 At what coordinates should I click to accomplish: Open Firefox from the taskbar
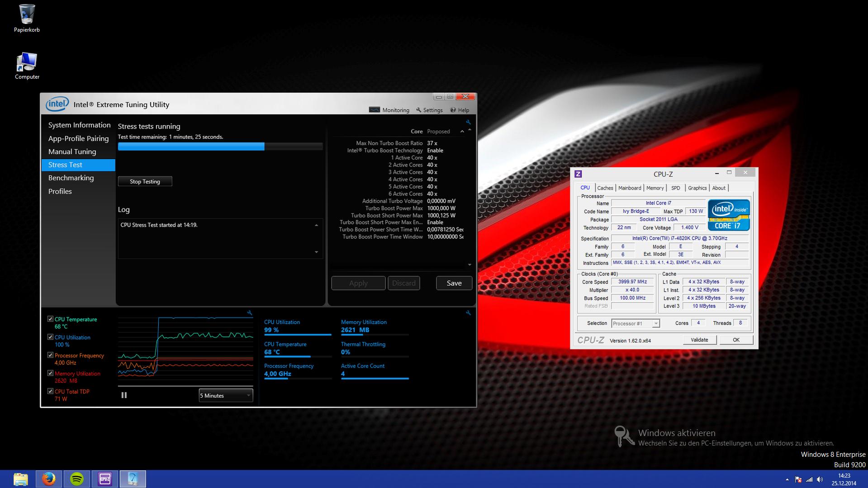click(x=48, y=479)
